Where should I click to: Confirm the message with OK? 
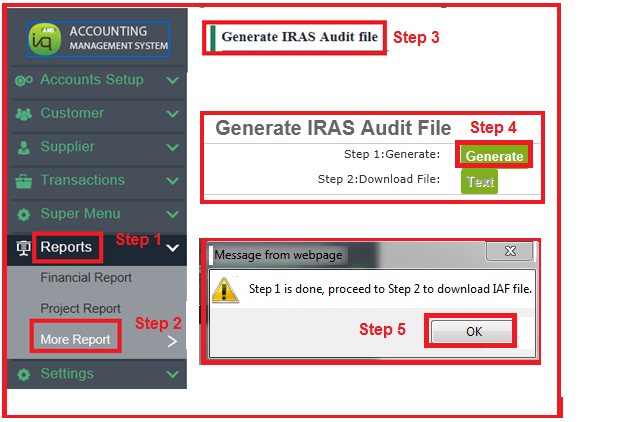point(472,332)
